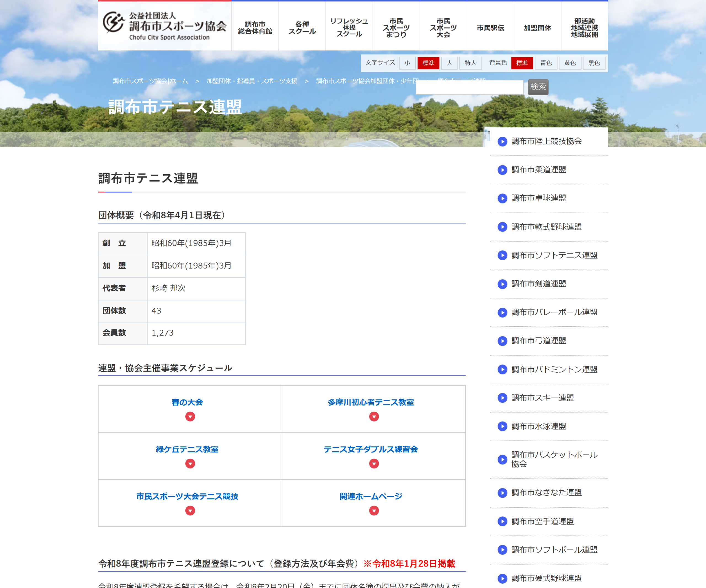The height and width of the screenshot is (588, 706).
Task: Open the 春の大会 link
Action: pyautogui.click(x=187, y=402)
